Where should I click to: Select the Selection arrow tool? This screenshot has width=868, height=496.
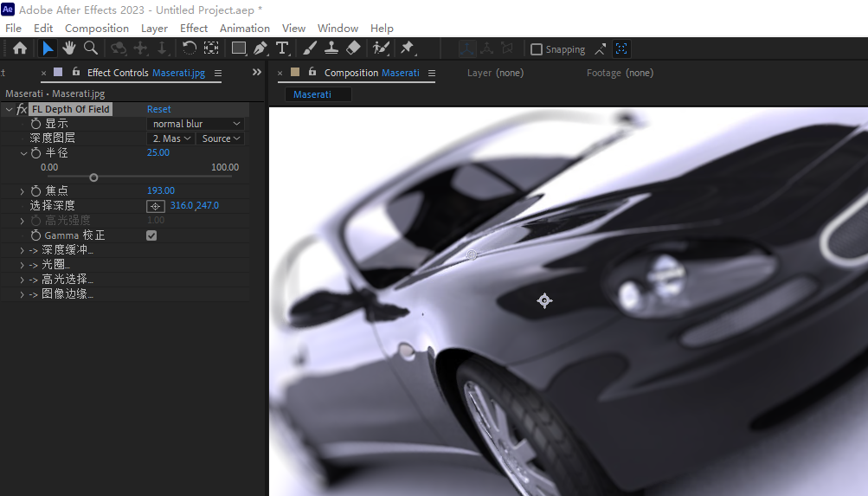click(x=48, y=48)
